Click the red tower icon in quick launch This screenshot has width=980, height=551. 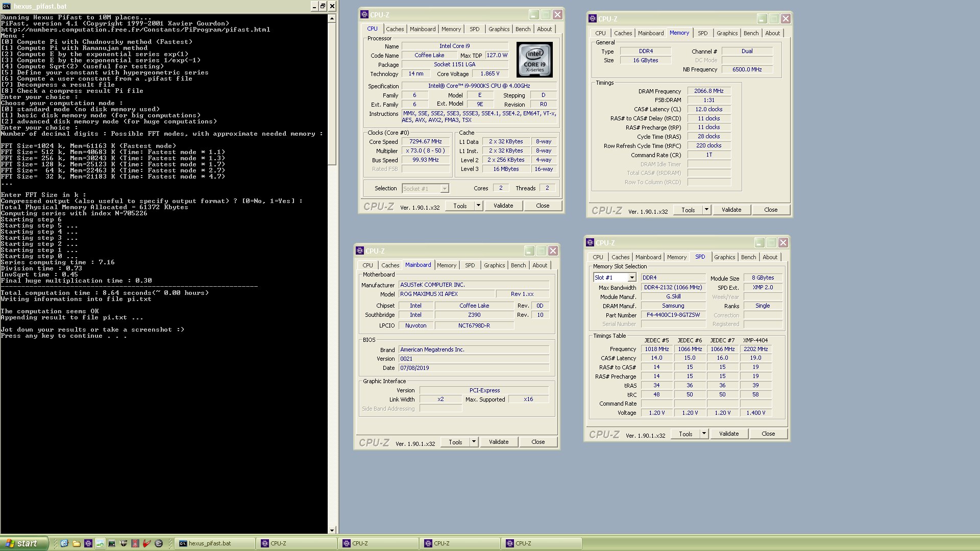[x=135, y=543]
